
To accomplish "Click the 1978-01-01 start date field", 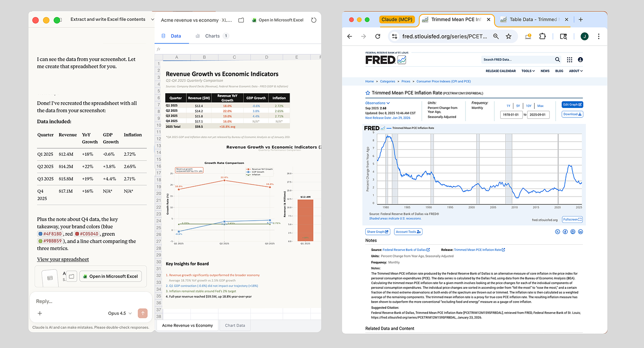I will click(x=511, y=115).
